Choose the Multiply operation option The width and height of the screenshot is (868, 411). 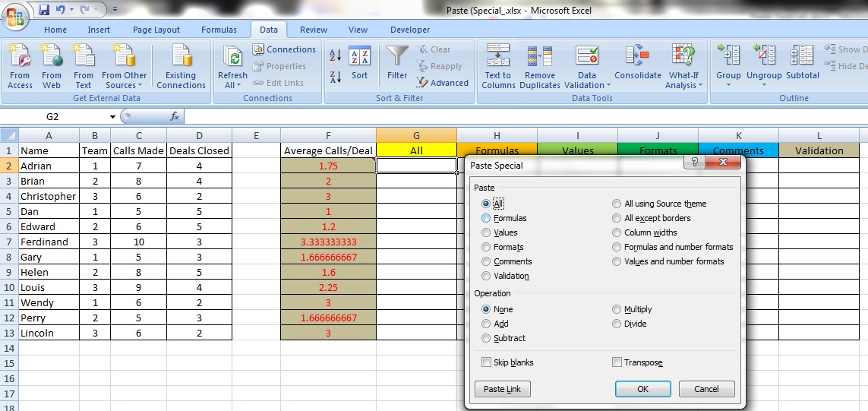coord(617,309)
